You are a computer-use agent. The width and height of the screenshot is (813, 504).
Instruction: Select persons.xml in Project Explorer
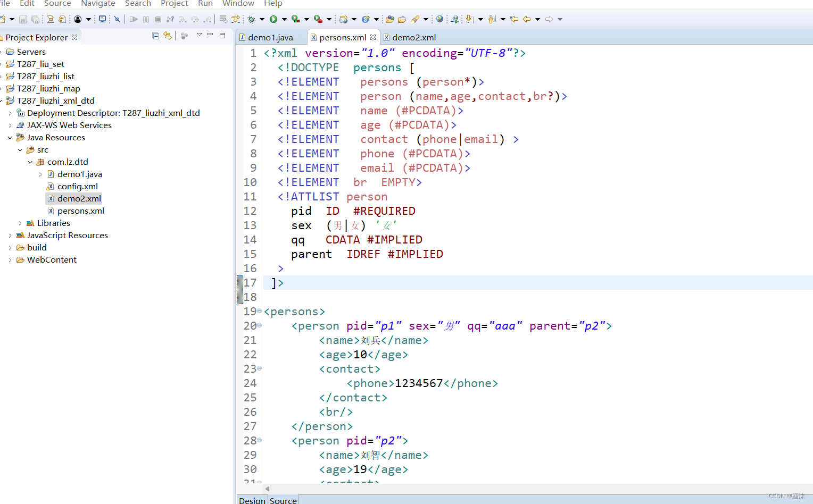tap(81, 211)
